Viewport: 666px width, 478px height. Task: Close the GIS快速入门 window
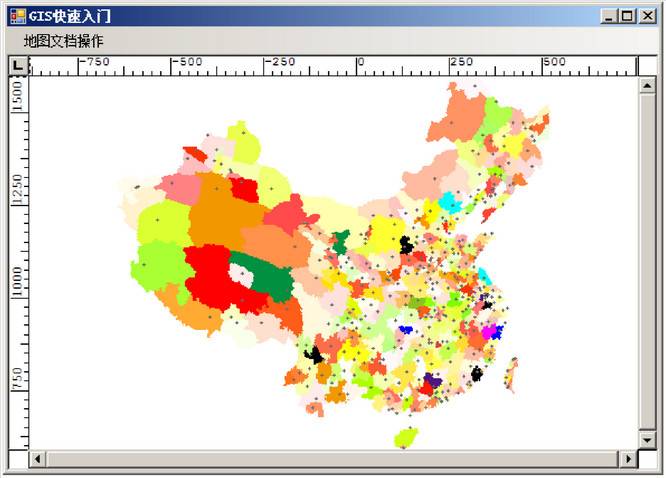tap(647, 16)
